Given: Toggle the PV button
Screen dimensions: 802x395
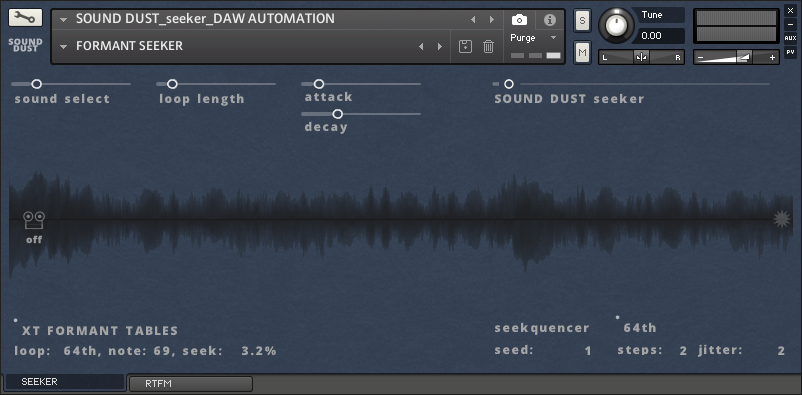Looking at the screenshot, I should coord(790,52).
